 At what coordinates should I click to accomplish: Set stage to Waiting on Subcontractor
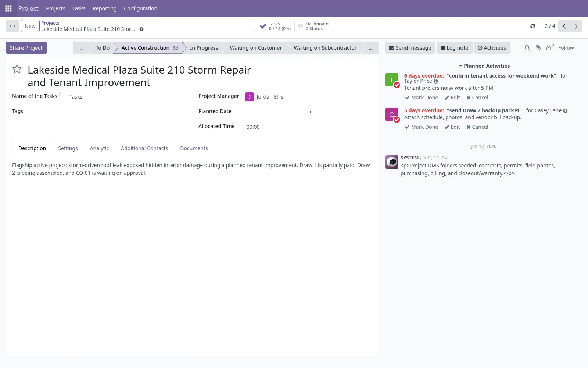(x=325, y=48)
